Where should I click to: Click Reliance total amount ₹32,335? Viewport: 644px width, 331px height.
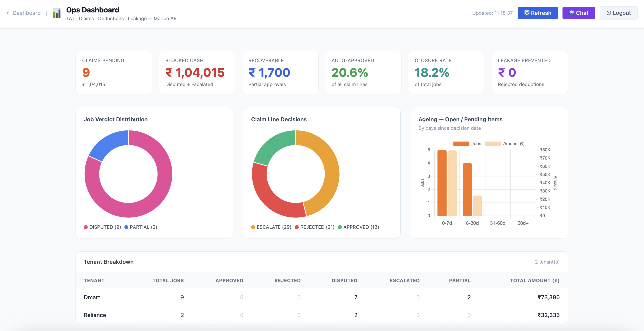coord(549,315)
